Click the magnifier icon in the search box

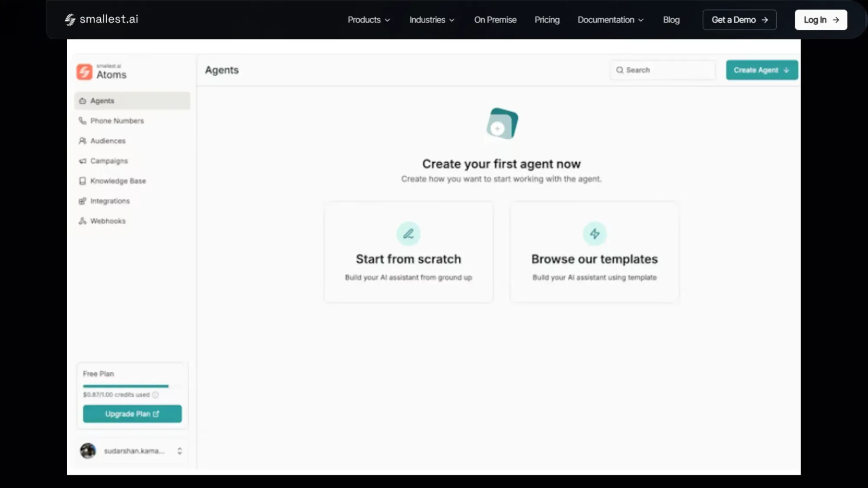pos(620,70)
